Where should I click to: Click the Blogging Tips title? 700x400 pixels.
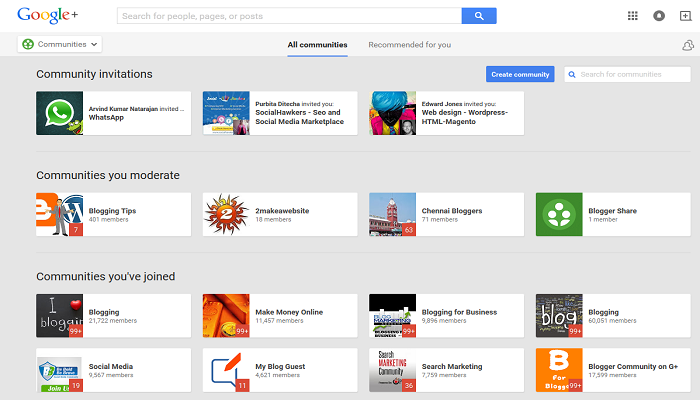click(112, 211)
